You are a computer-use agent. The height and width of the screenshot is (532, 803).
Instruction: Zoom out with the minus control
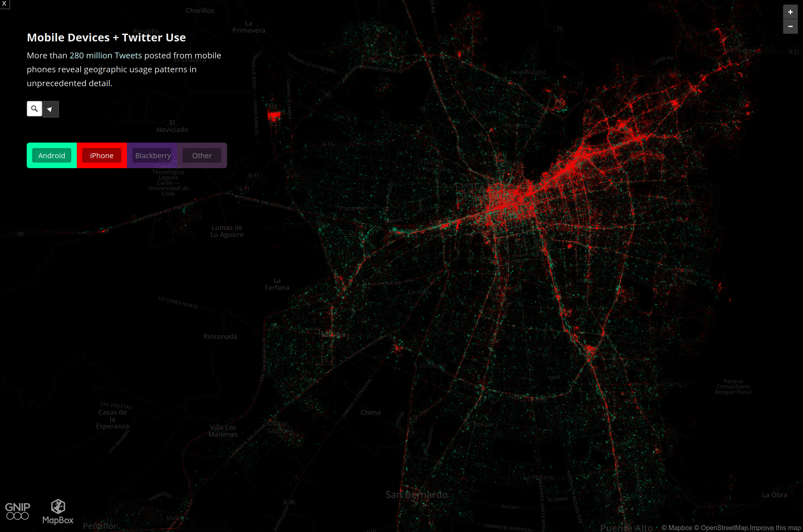click(790, 26)
